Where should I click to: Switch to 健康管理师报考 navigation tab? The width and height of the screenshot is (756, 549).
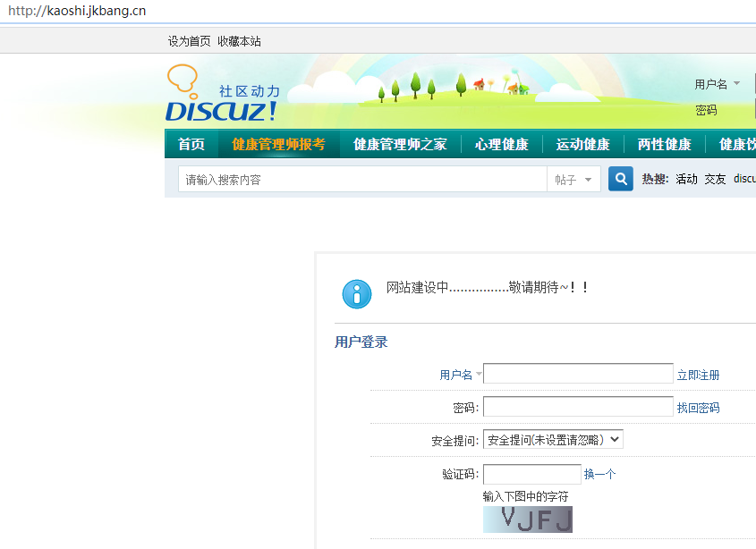pyautogui.click(x=278, y=144)
